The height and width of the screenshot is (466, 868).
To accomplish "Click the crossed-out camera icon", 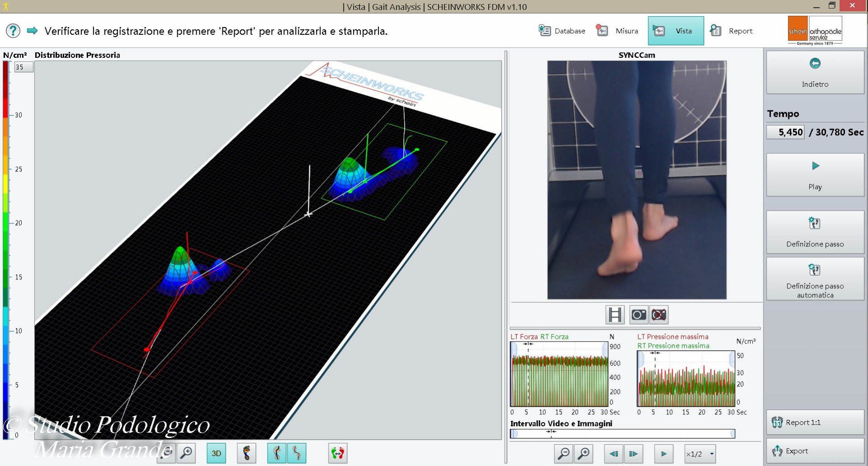I will click(x=659, y=315).
